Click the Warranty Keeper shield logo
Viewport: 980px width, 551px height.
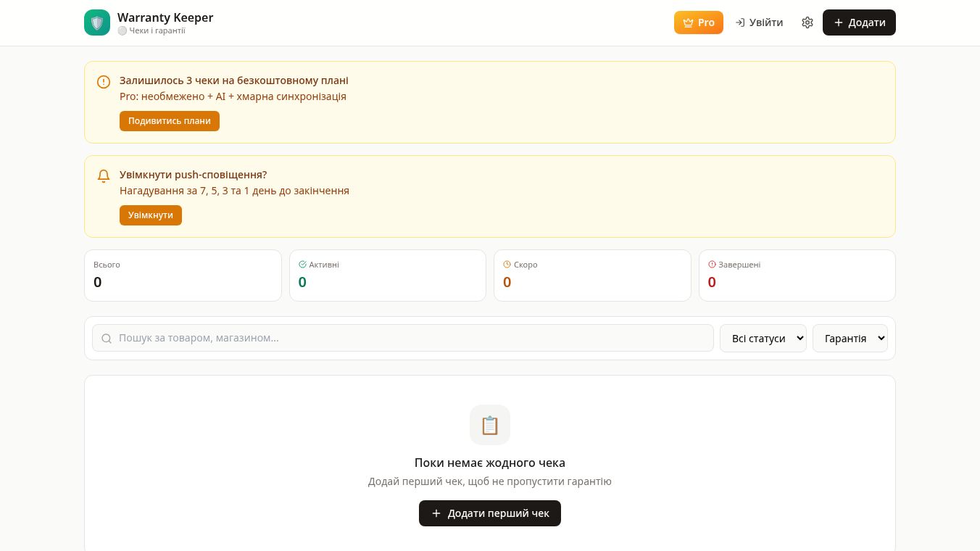(97, 22)
